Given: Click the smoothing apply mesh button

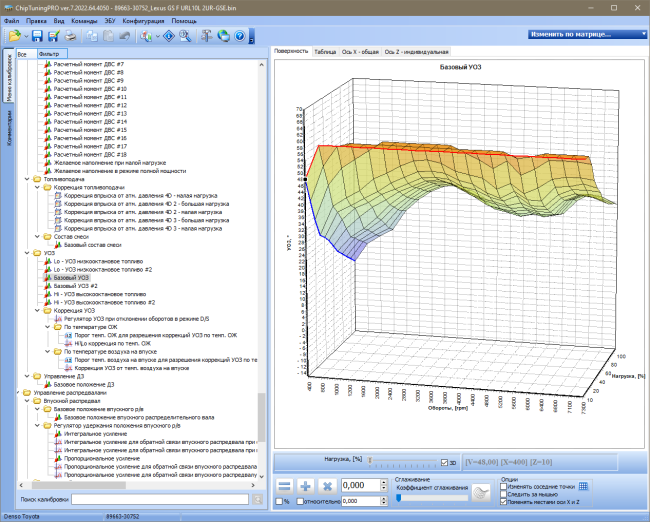Looking at the screenshot, I should (481, 493).
